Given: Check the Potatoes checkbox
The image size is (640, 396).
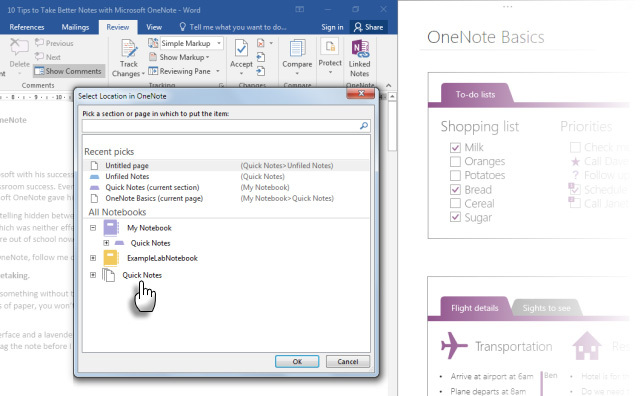Looking at the screenshot, I should (455, 175).
